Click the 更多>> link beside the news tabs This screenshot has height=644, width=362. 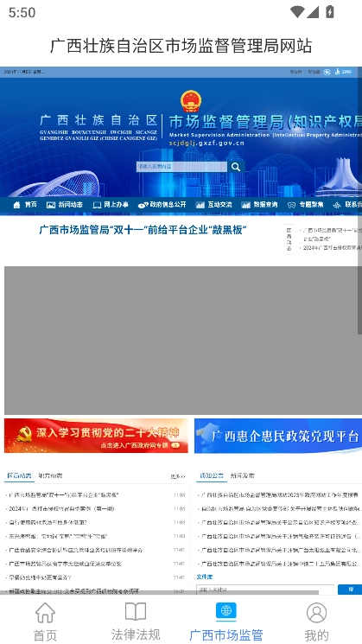(x=178, y=476)
